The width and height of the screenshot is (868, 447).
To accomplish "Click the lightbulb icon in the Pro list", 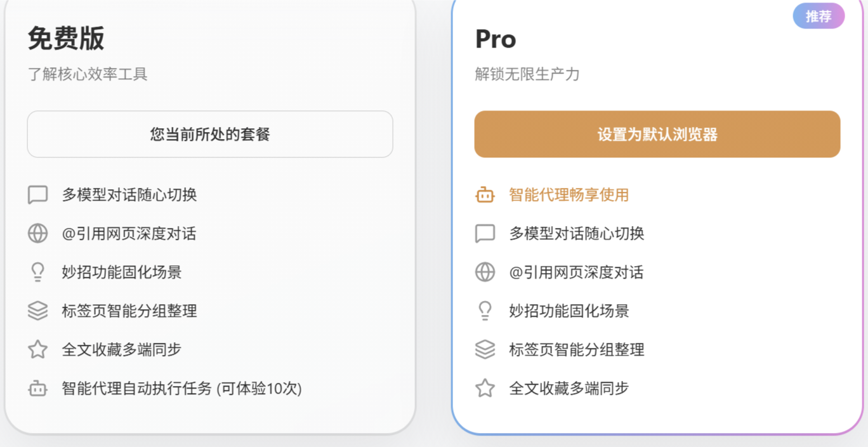I will (485, 311).
